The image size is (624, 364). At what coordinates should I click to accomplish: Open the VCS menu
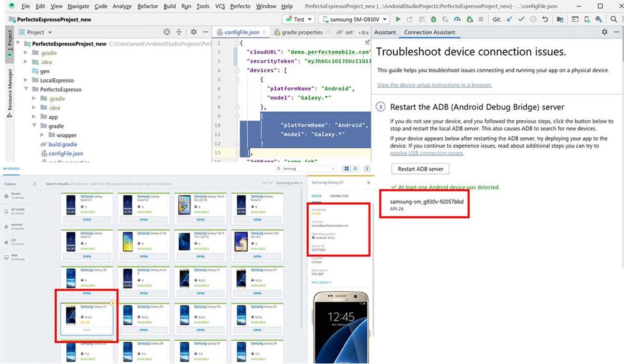(220, 6)
